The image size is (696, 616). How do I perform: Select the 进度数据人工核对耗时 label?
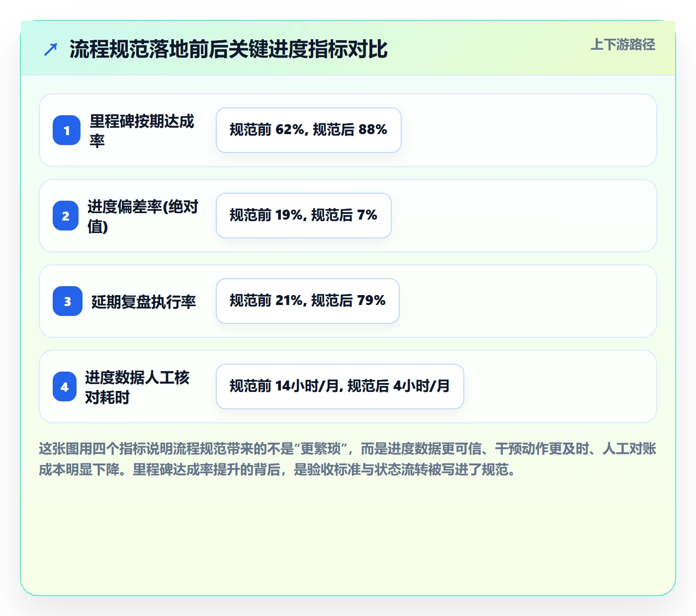coord(137,387)
